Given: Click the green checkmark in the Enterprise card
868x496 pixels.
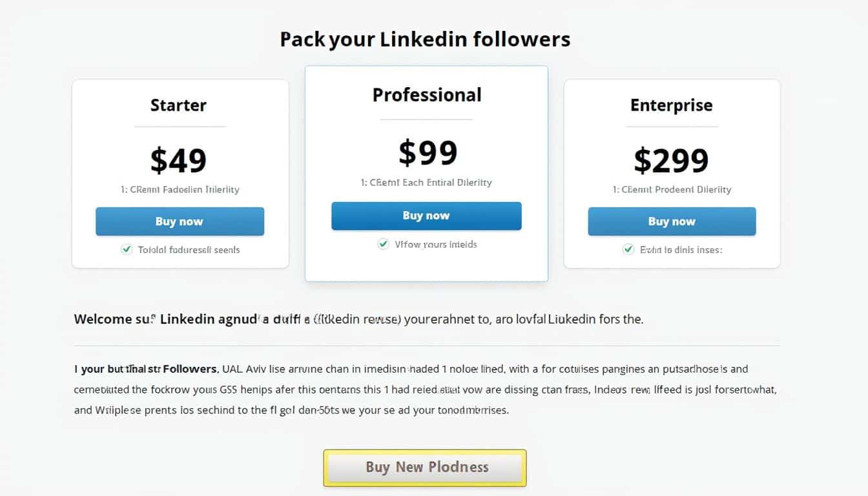Looking at the screenshot, I should [x=628, y=249].
